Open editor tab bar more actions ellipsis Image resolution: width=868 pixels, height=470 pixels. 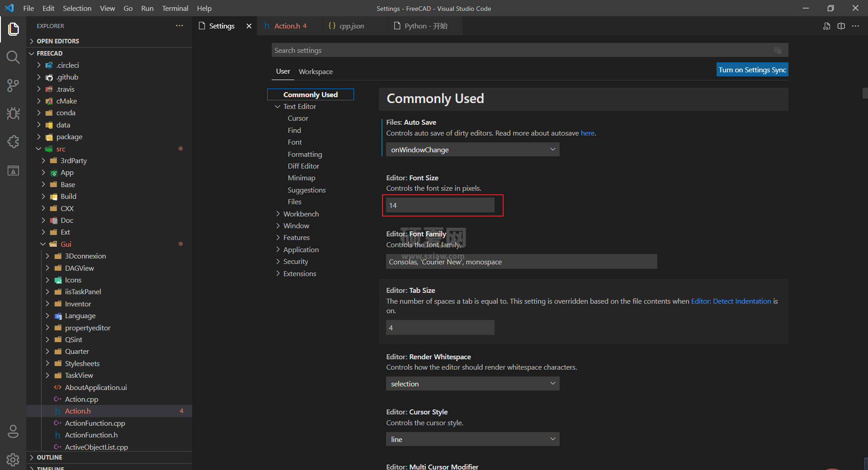[855, 26]
